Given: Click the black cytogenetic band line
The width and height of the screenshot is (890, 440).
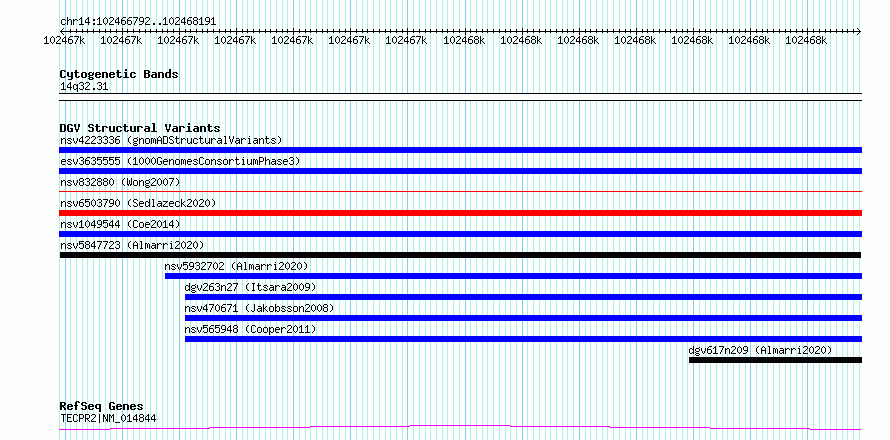Looking at the screenshot, I should 460,97.
